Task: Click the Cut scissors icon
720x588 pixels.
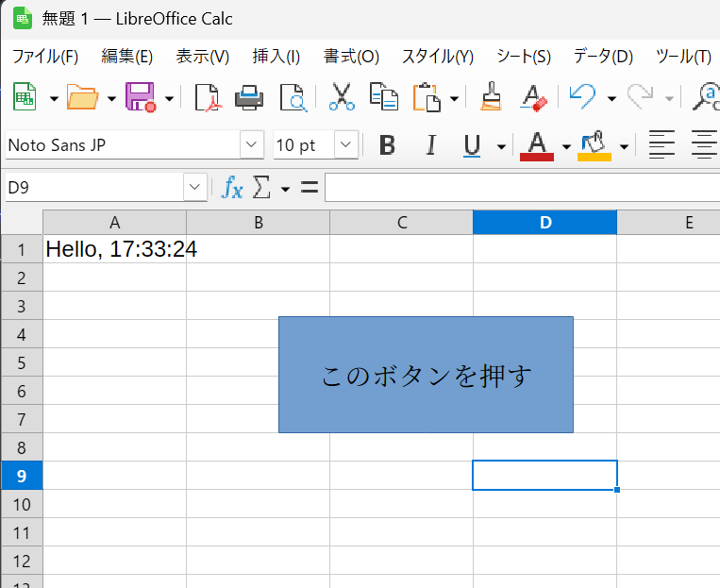Action: click(x=341, y=97)
